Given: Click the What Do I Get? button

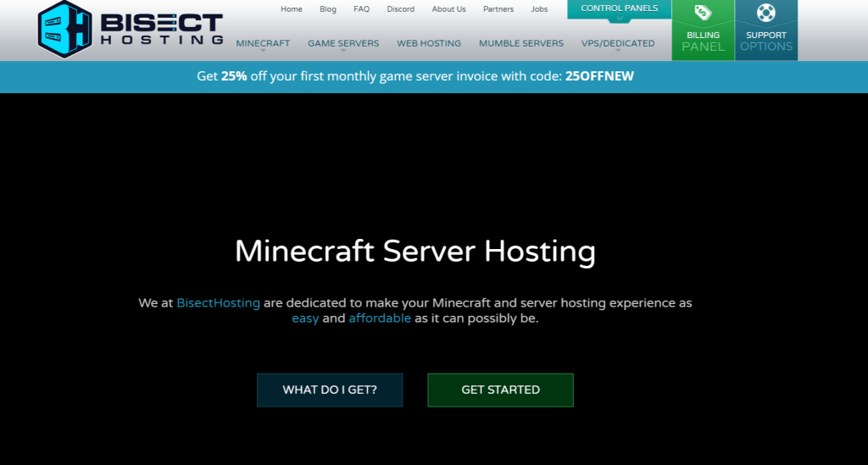Looking at the screenshot, I should point(330,390).
